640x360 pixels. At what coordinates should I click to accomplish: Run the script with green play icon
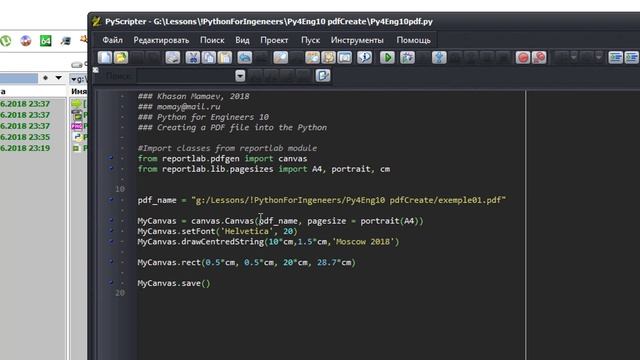pyautogui.click(x=387, y=58)
